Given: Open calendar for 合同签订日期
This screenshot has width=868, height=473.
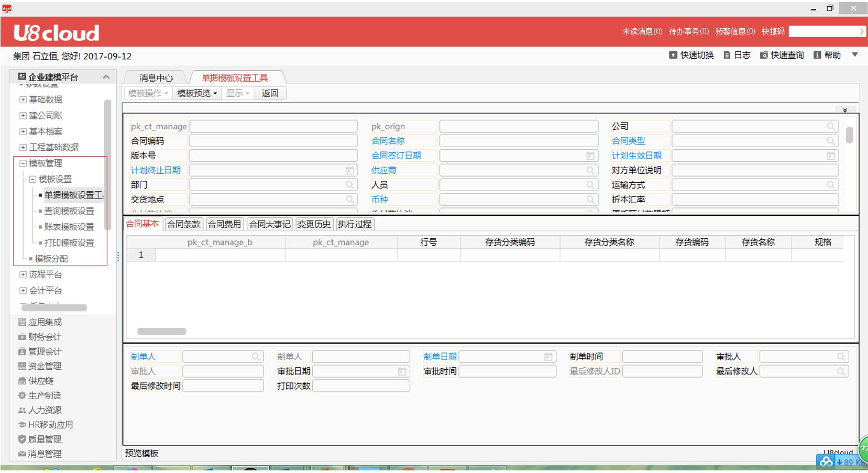Looking at the screenshot, I should [590, 156].
